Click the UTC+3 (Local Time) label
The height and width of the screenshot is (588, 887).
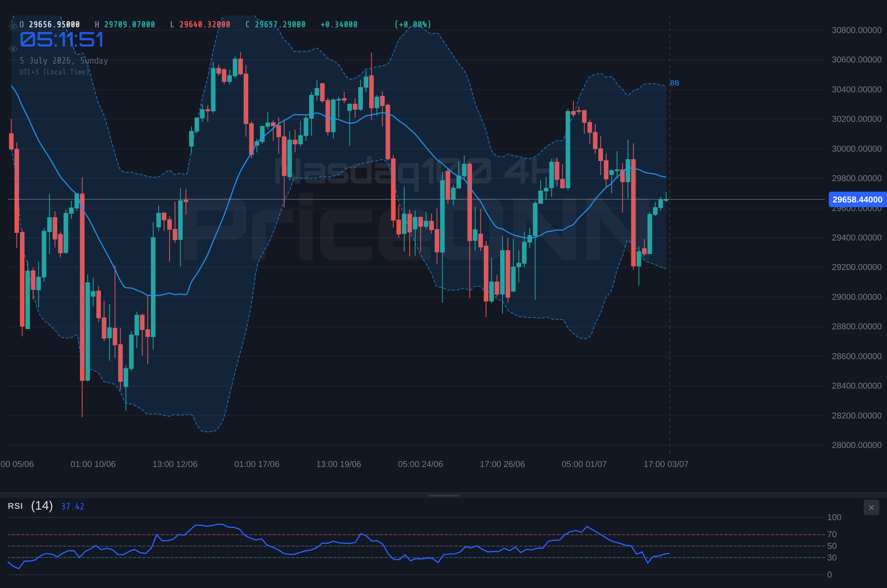coord(54,72)
